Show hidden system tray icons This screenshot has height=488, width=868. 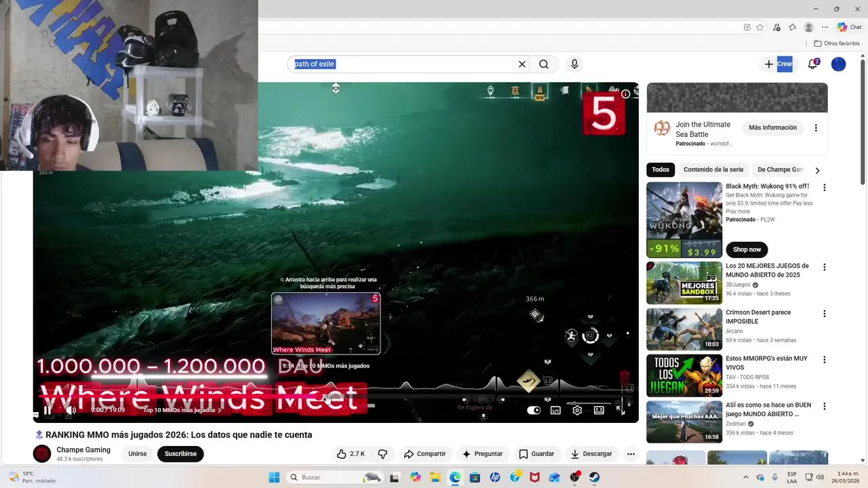pos(746,477)
